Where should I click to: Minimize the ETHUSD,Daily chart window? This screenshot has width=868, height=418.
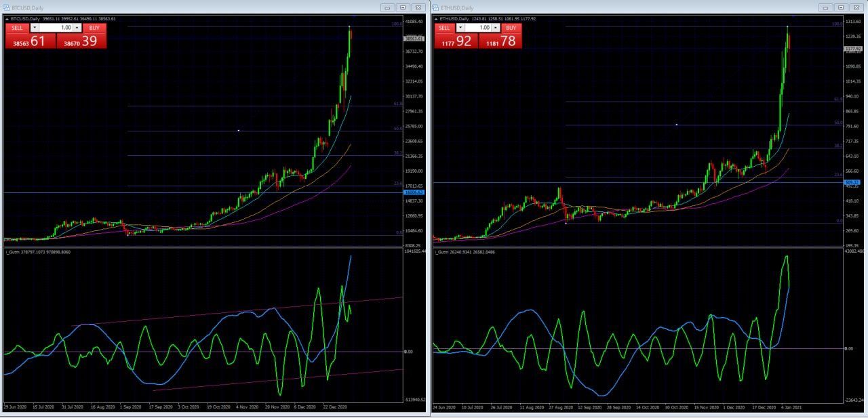tap(825, 7)
